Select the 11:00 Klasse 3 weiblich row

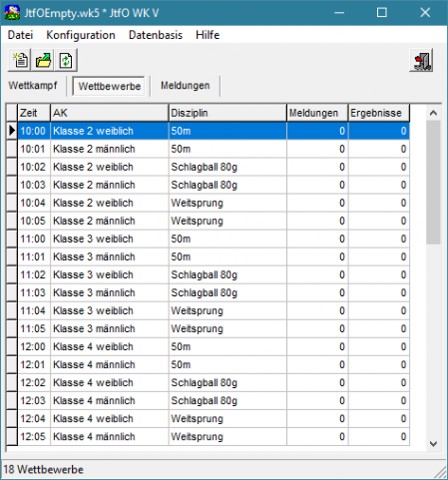tap(214, 239)
